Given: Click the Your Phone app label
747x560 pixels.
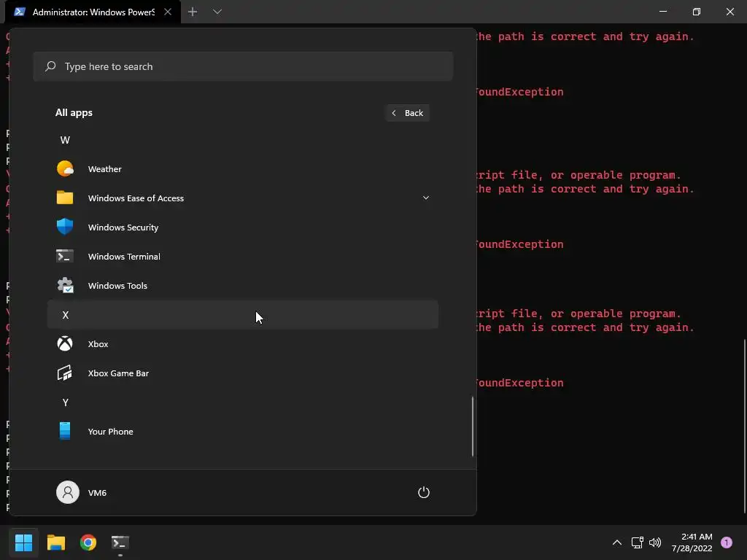Looking at the screenshot, I should coord(111,432).
